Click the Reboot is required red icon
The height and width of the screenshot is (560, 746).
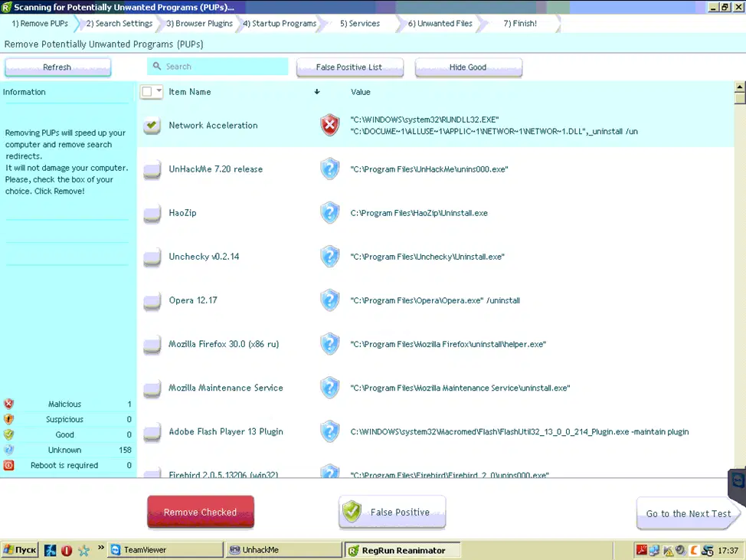tap(8, 465)
